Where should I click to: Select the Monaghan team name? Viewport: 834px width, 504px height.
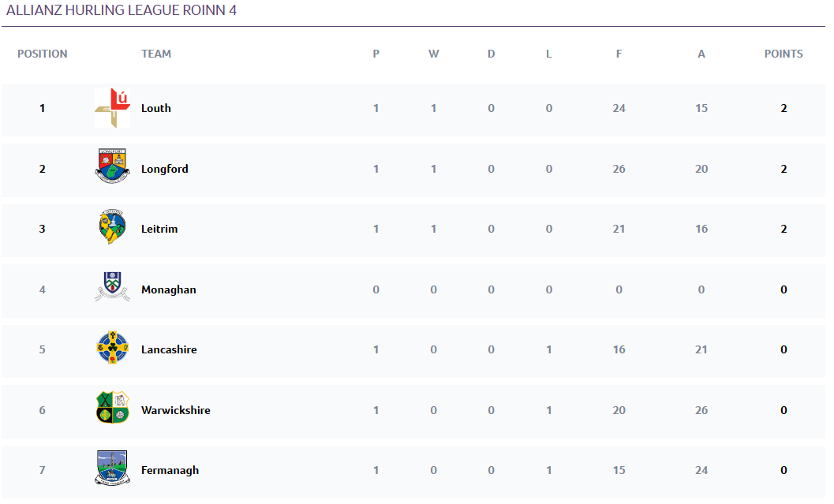(169, 289)
